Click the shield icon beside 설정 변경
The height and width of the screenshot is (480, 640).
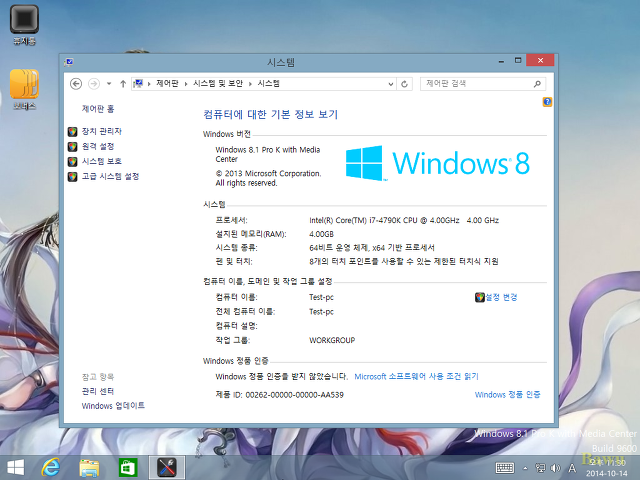click(480, 297)
